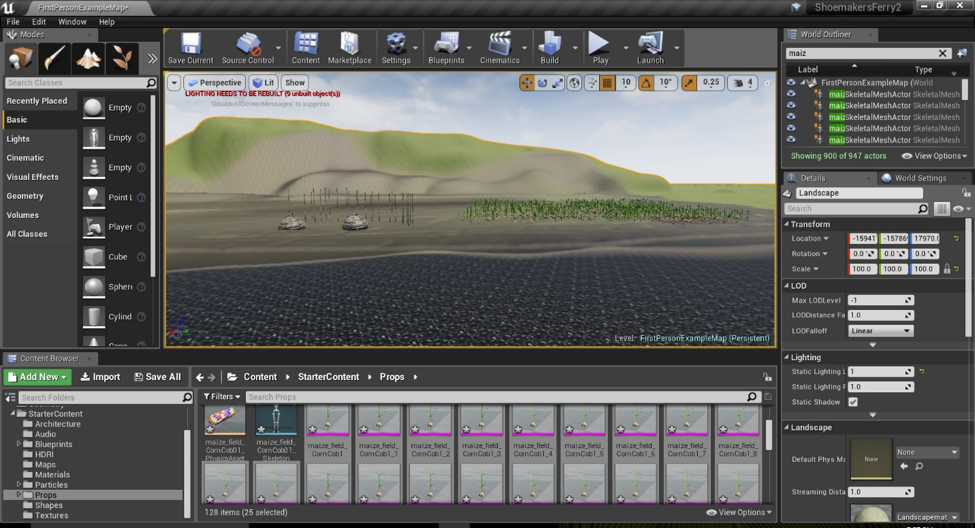This screenshot has height=528, width=975.
Task: Click the Build toolbar icon
Action: click(x=550, y=48)
